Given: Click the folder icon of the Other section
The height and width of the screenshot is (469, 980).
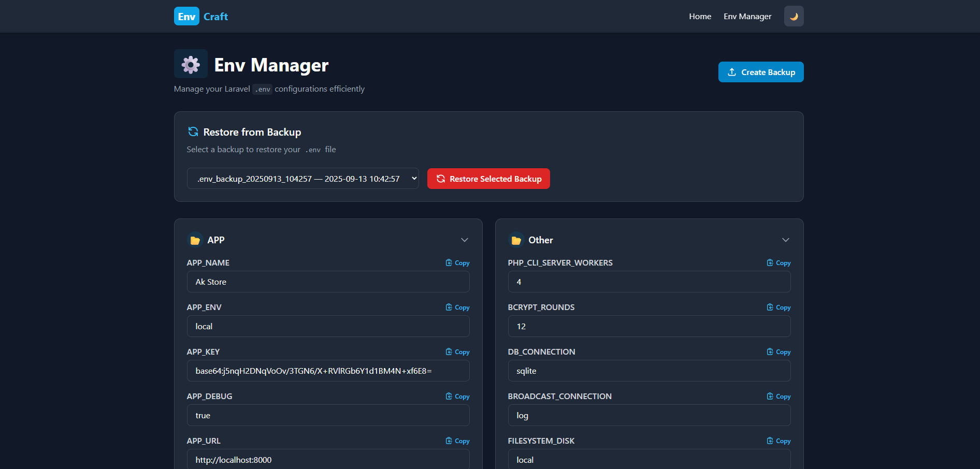Looking at the screenshot, I should point(516,240).
